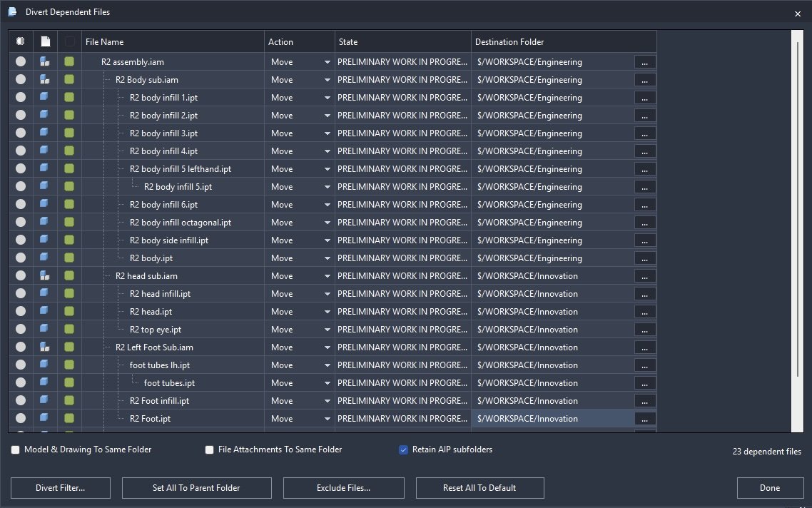The image size is (812, 508).
Task: Click the status circle for R2 body side infill.ipt
Action: [21, 240]
